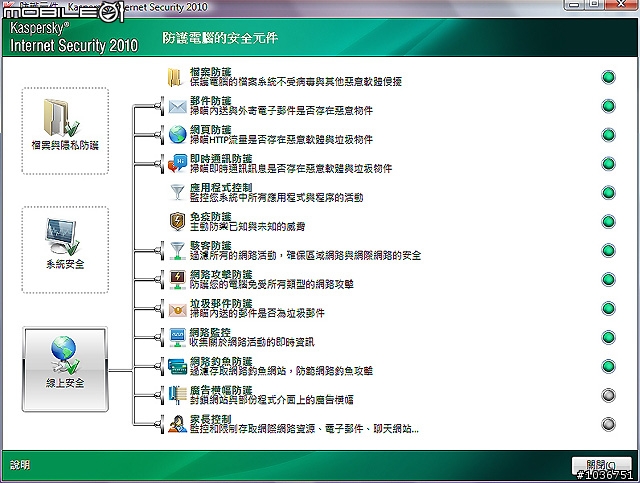
Task: Click the 即時通訊防護 chat bubble icon
Action: tap(177, 163)
